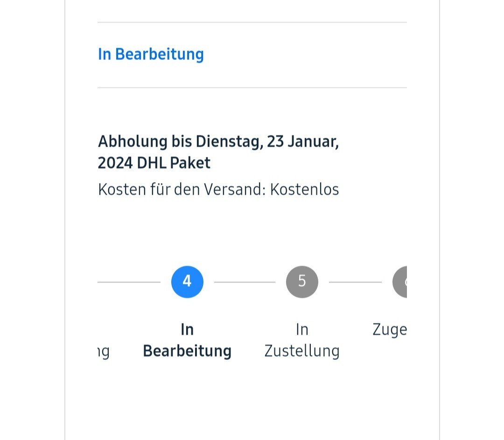
Task: Click the "Abholung bis Dienstag, 23 Januar" heading line
Action: 218,141
